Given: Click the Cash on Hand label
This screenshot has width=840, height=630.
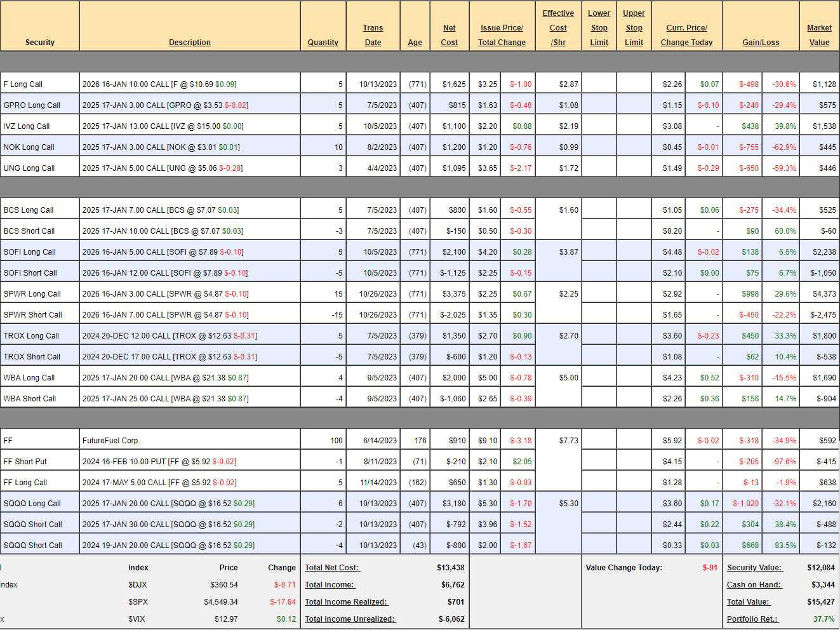Looking at the screenshot, I should point(754,585).
